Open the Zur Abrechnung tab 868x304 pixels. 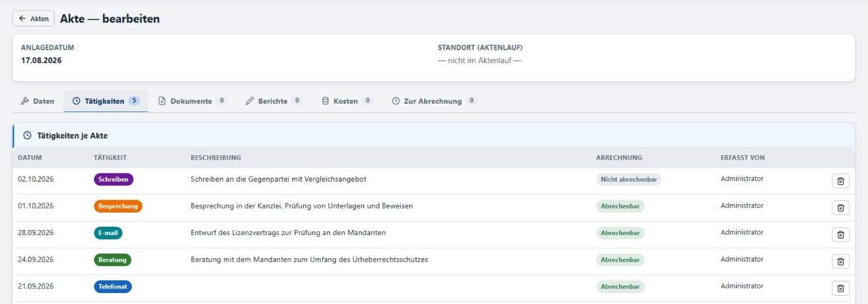[x=434, y=101]
